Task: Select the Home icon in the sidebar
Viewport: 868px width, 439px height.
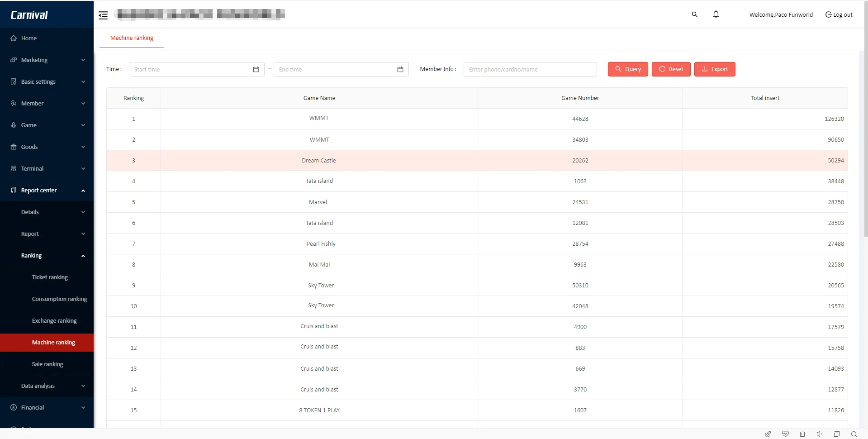Action: pos(14,38)
